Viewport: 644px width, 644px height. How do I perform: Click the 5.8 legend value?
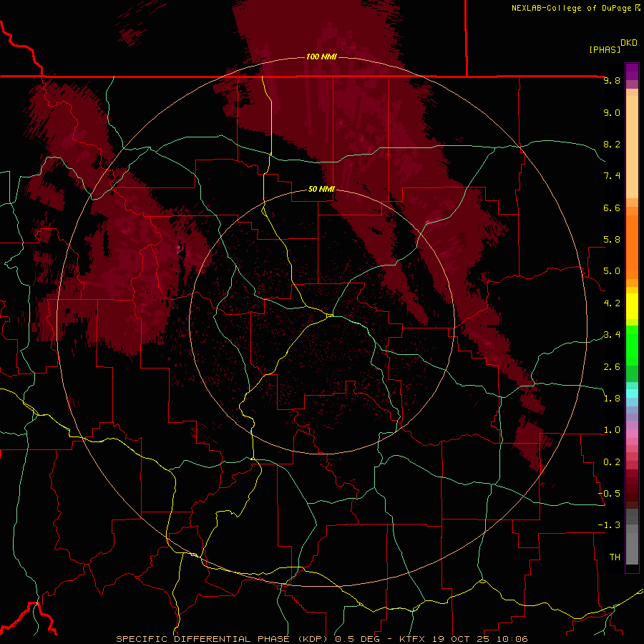point(612,240)
